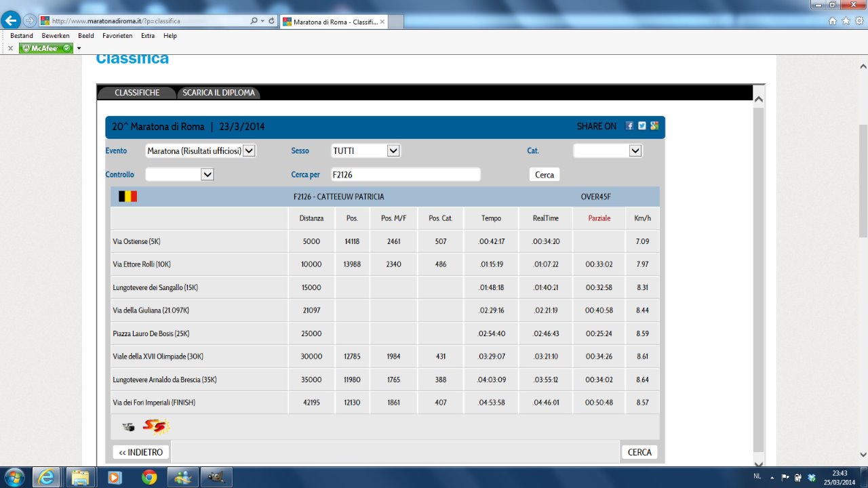
Task: Click the McAfee toolbar button
Action: pyautogui.click(x=45, y=48)
